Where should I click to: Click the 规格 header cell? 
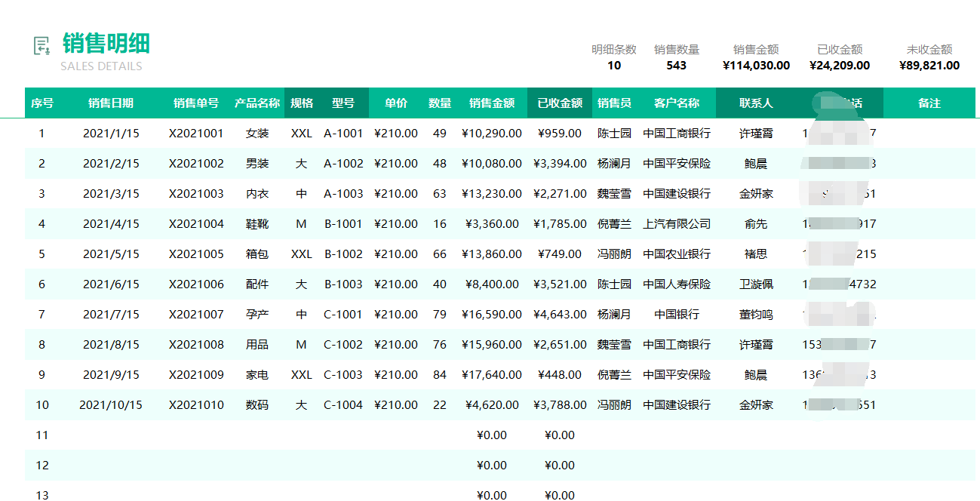pos(302,103)
